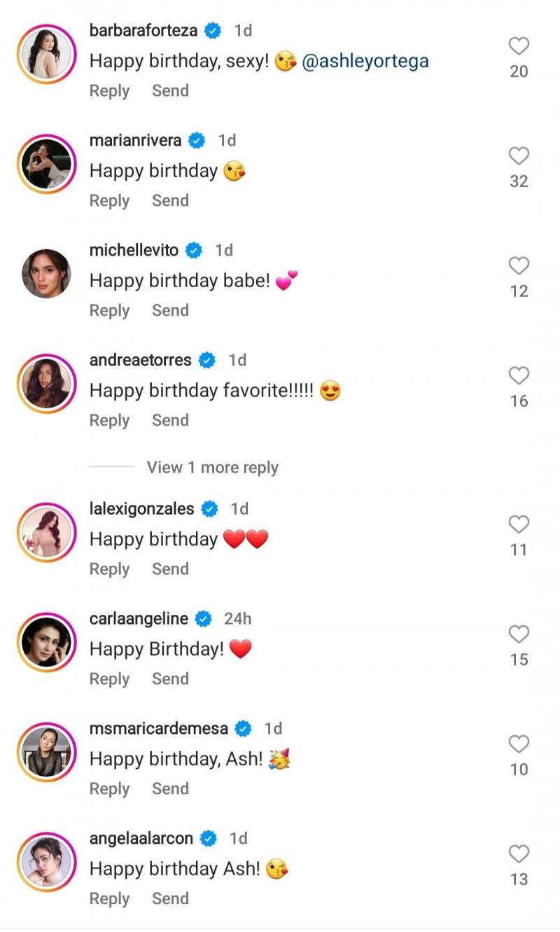The width and height of the screenshot is (560, 932).
Task: Click barbaraforteza's profile photo
Action: coord(45,53)
